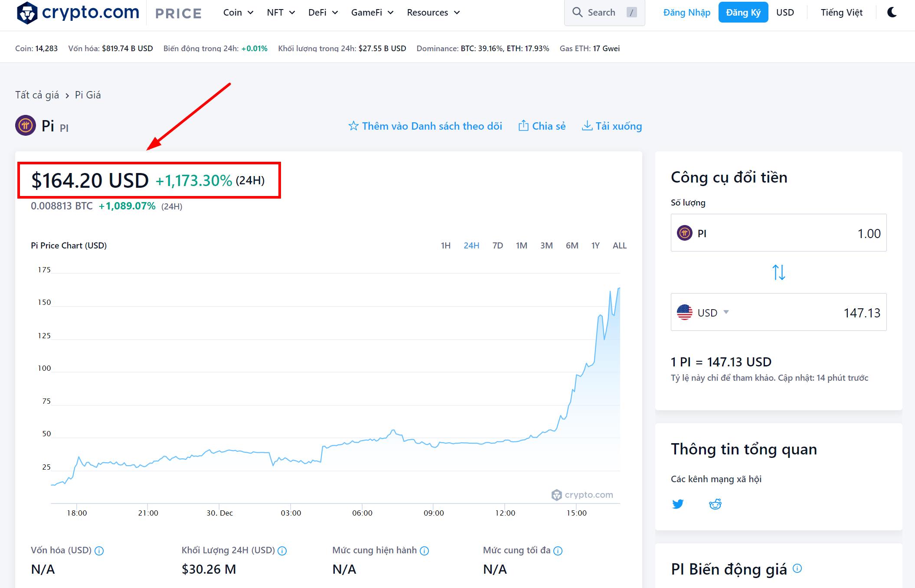Click the star watchlist icon

coord(353,126)
